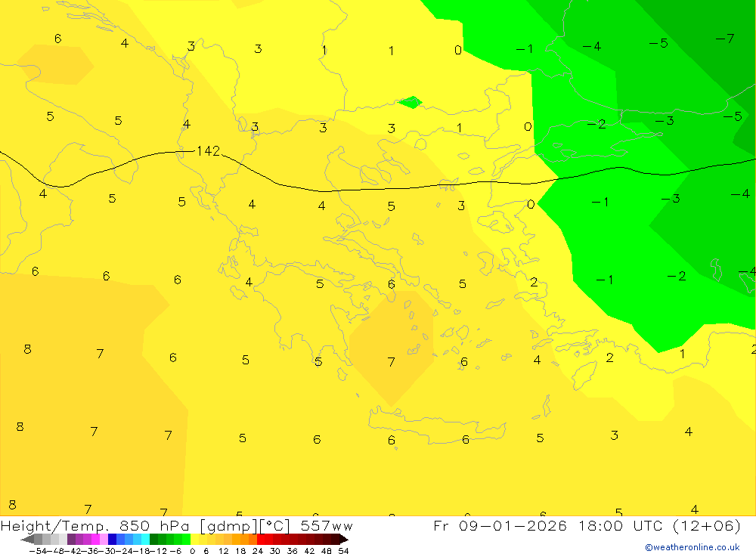Click the 0 tick label below colorbar

pyautogui.click(x=192, y=551)
